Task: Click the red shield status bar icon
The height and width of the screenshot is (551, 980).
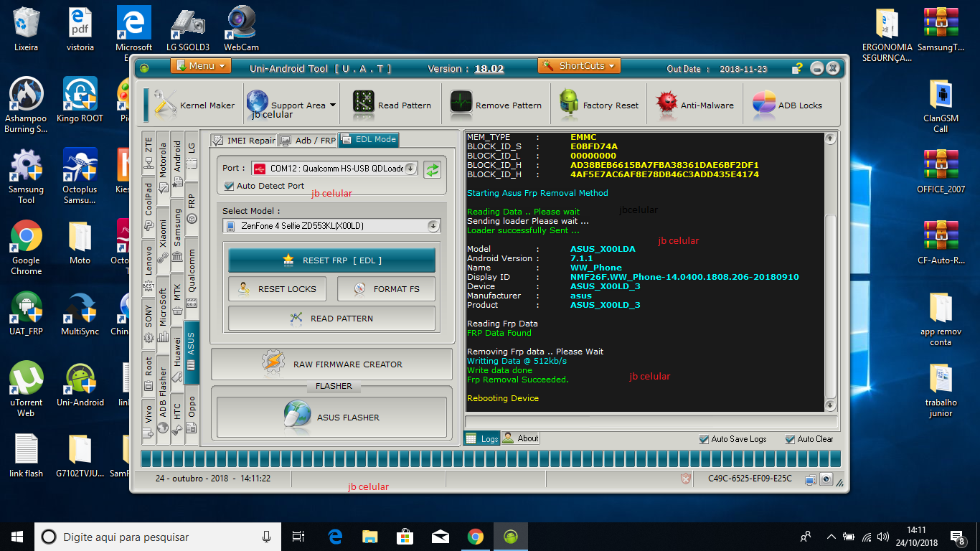Action: (686, 479)
